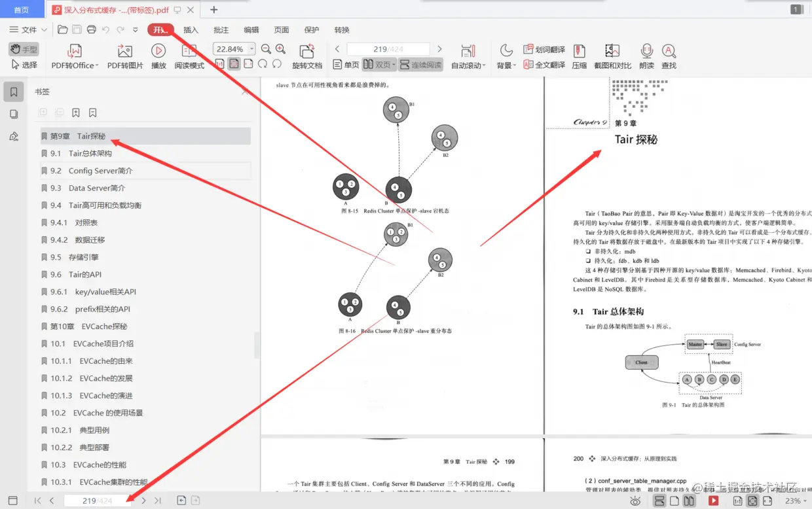Click the zoom out magnifier icon

coord(266,49)
